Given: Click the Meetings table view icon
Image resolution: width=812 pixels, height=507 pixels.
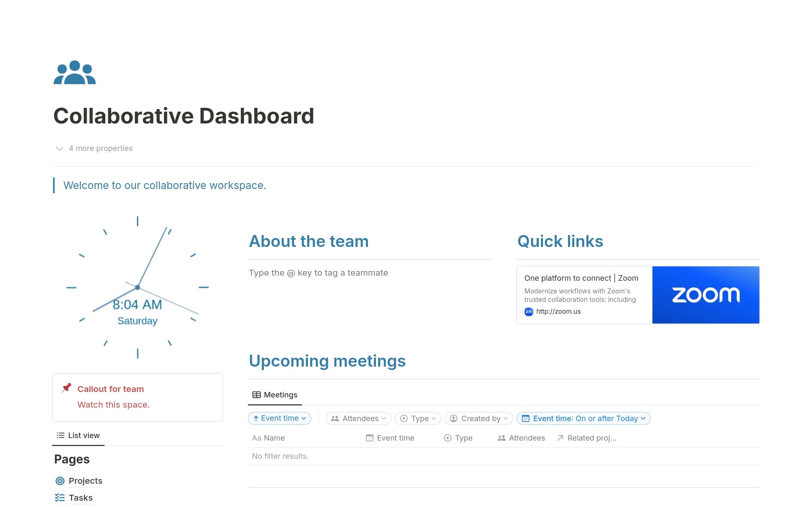Looking at the screenshot, I should tap(256, 395).
